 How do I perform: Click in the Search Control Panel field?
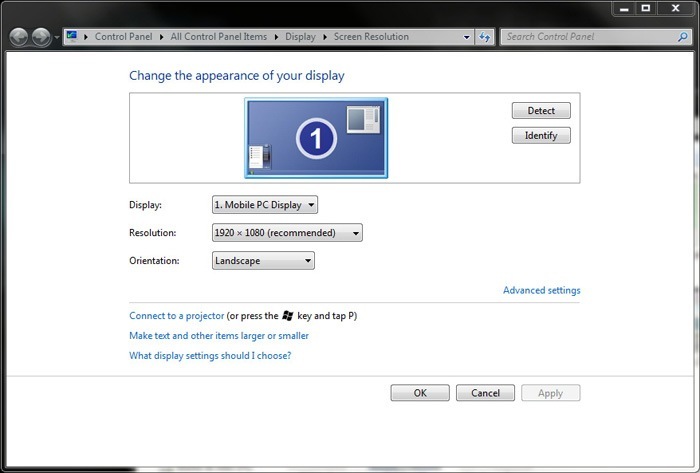[x=588, y=37]
